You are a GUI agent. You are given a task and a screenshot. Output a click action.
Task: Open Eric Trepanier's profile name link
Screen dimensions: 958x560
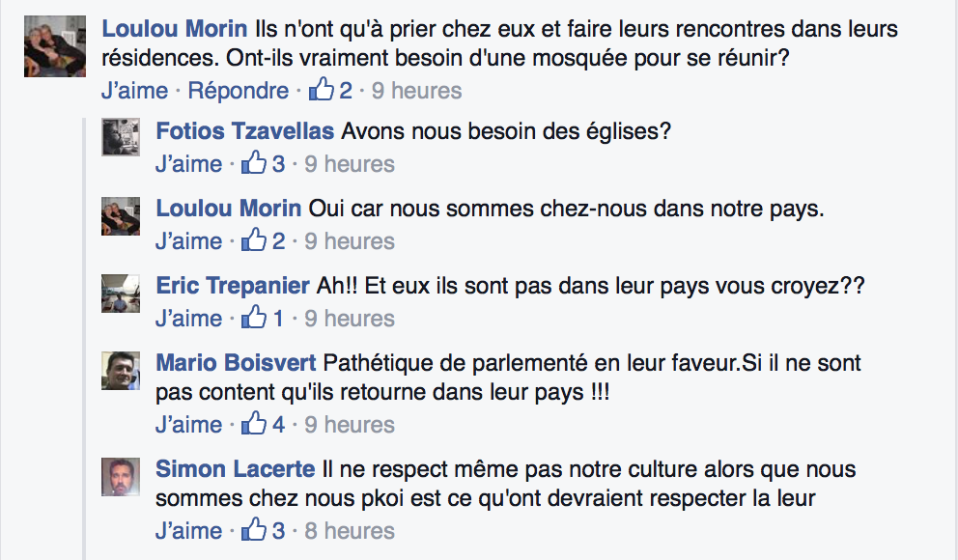(x=234, y=287)
